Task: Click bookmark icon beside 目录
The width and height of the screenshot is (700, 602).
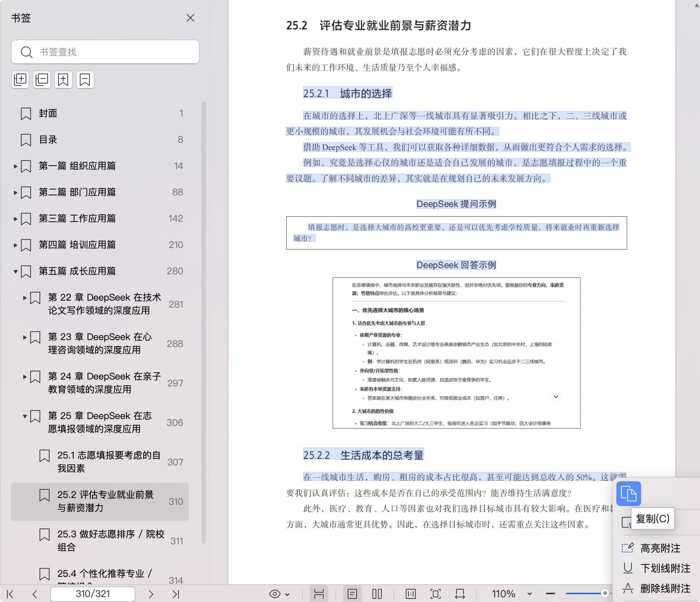Action: tap(26, 140)
